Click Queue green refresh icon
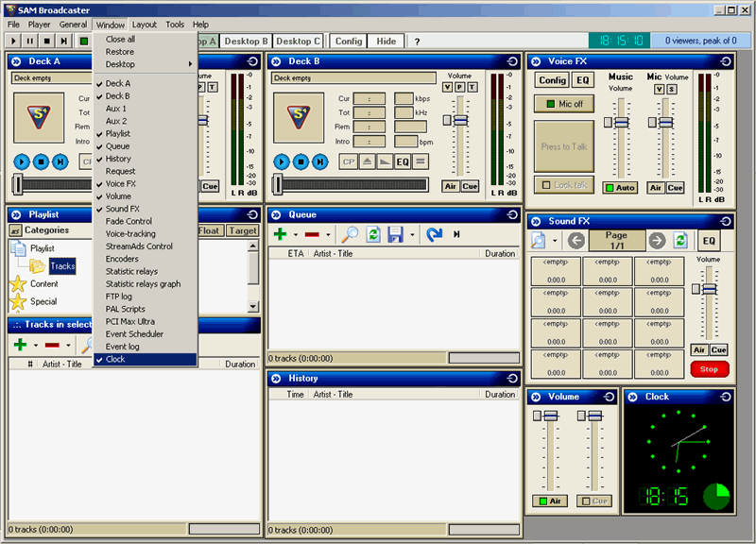 373,234
